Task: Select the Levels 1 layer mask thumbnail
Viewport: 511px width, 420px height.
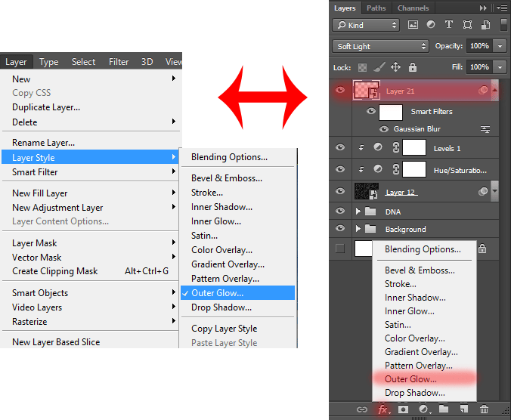Action: click(414, 147)
